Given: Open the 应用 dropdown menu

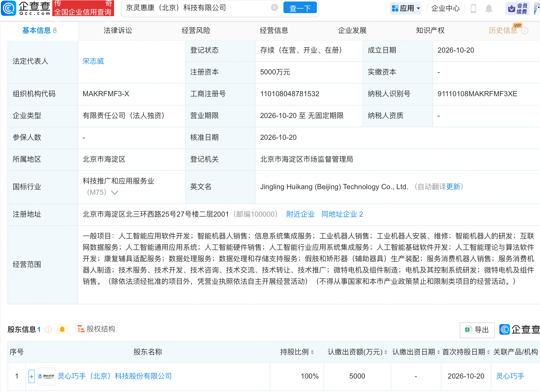Looking at the screenshot, I should point(406,8).
